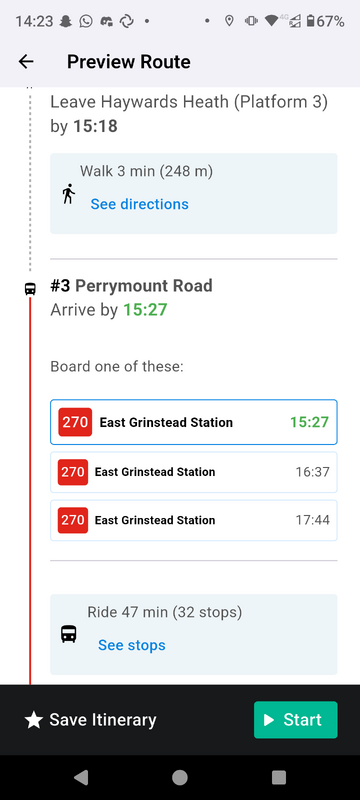Tap the red 270 badge for 16:37 departure
Image resolution: width=360 pixels, height=800 pixels.
click(x=72, y=472)
